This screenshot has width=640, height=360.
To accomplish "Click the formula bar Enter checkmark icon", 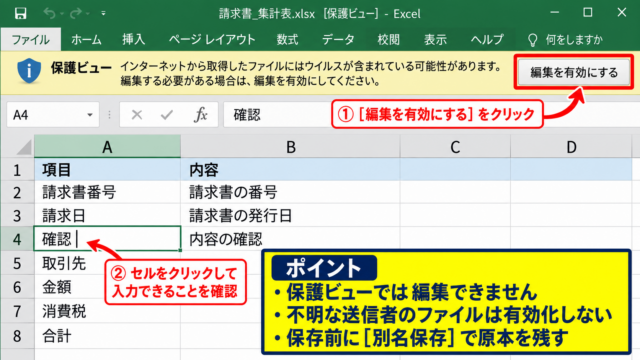I will pos(167,115).
